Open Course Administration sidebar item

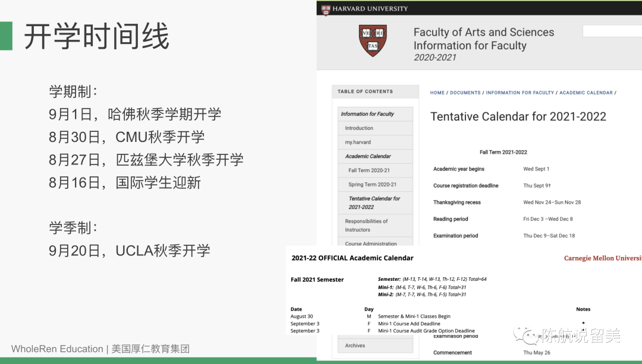pyautogui.click(x=371, y=243)
